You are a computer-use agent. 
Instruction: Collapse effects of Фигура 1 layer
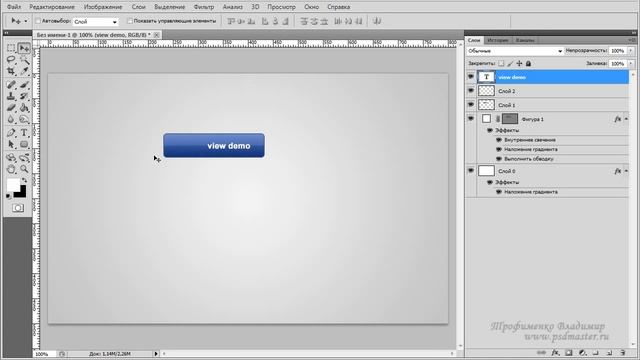tap(627, 119)
